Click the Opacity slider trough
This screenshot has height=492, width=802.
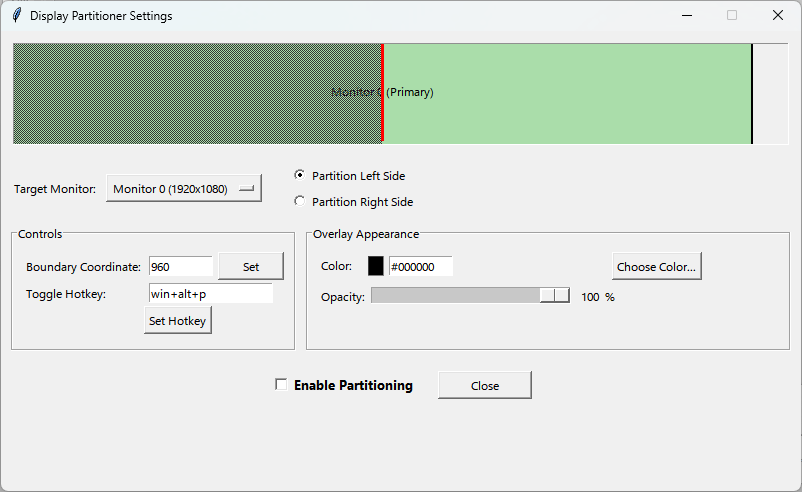[x=471, y=296]
